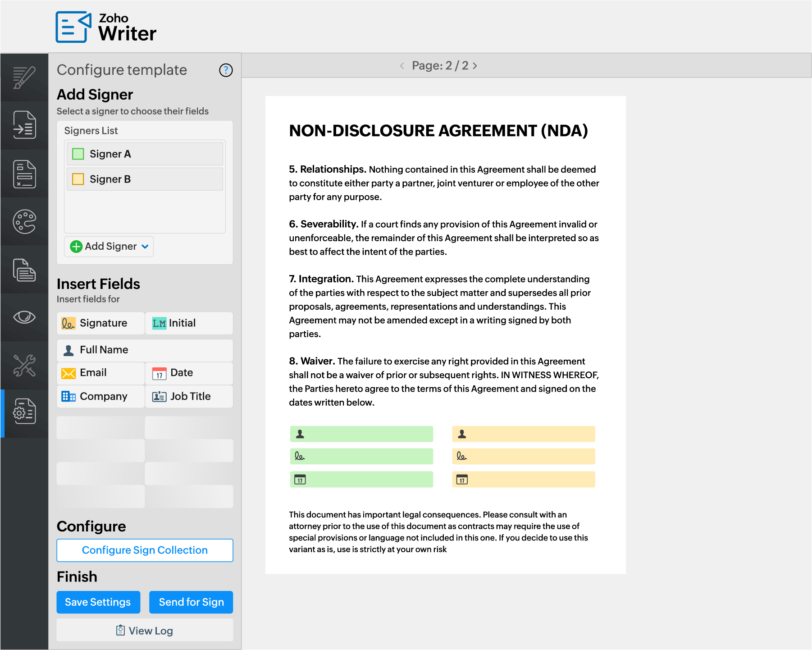Insert the Job Title field
This screenshot has width=812, height=650.
click(189, 397)
